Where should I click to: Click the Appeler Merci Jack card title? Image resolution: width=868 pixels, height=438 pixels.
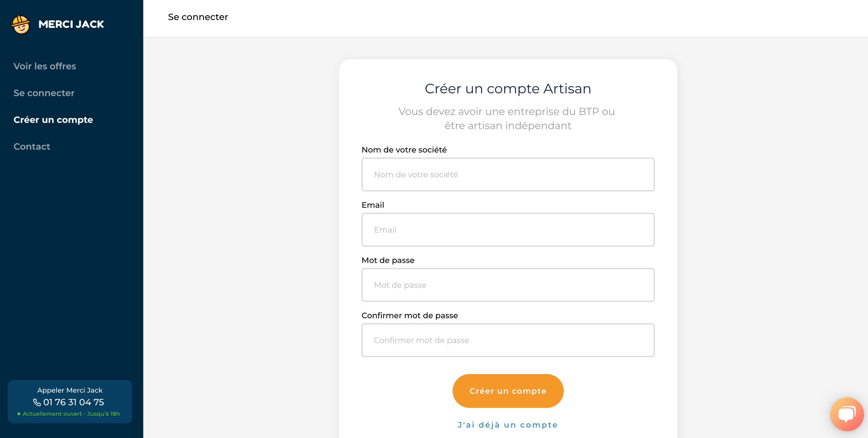coord(70,390)
